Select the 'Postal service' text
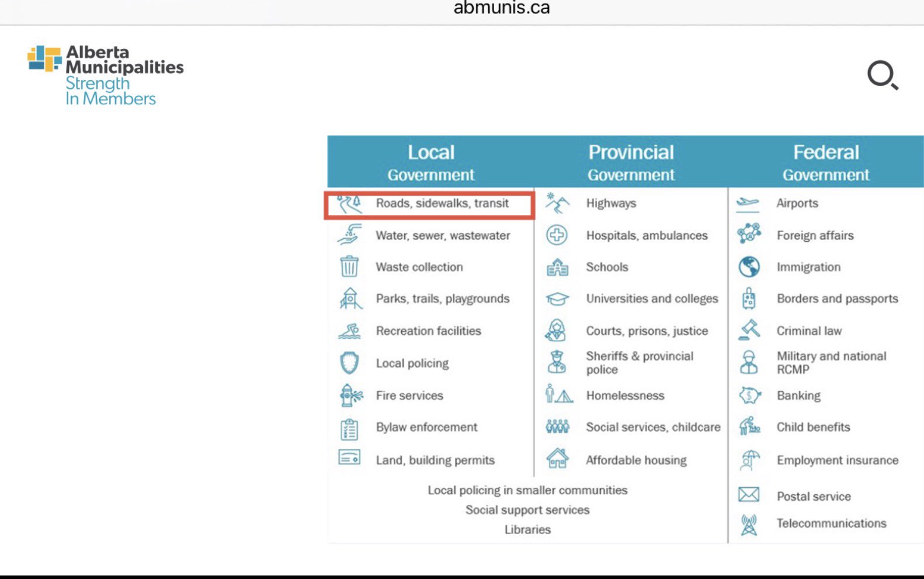Screen dimensions: 924x579 (814, 497)
